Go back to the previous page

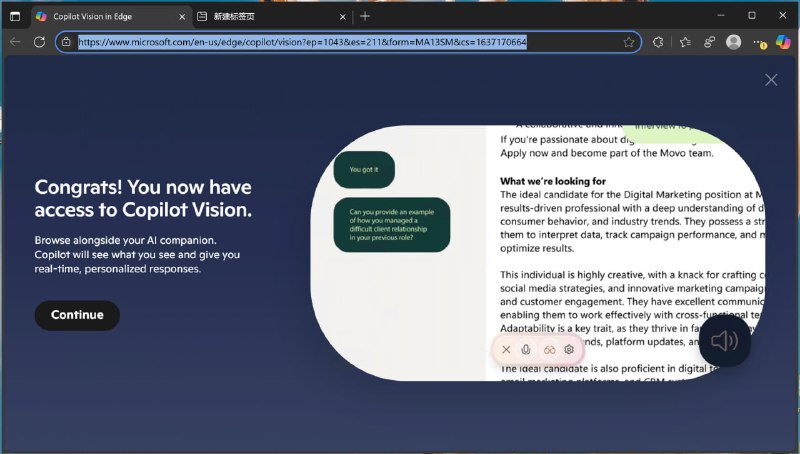tap(14, 42)
